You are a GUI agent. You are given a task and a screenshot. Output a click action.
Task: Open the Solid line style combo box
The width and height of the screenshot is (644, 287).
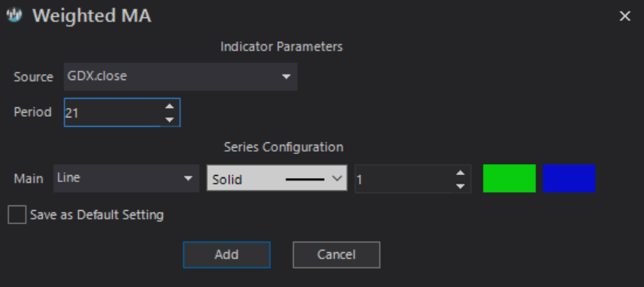click(x=276, y=178)
